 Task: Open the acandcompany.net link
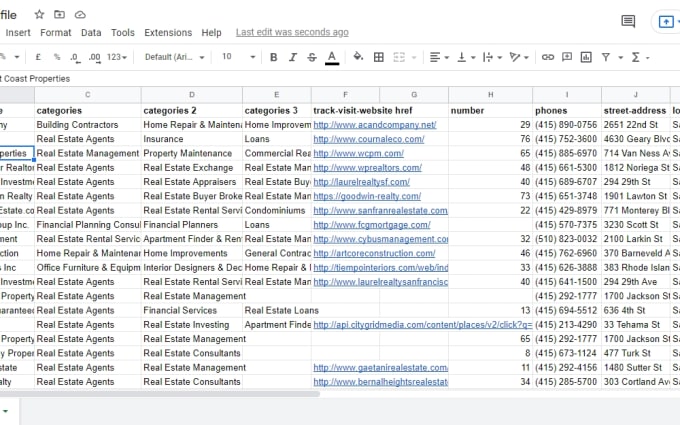pyautogui.click(x=375, y=125)
